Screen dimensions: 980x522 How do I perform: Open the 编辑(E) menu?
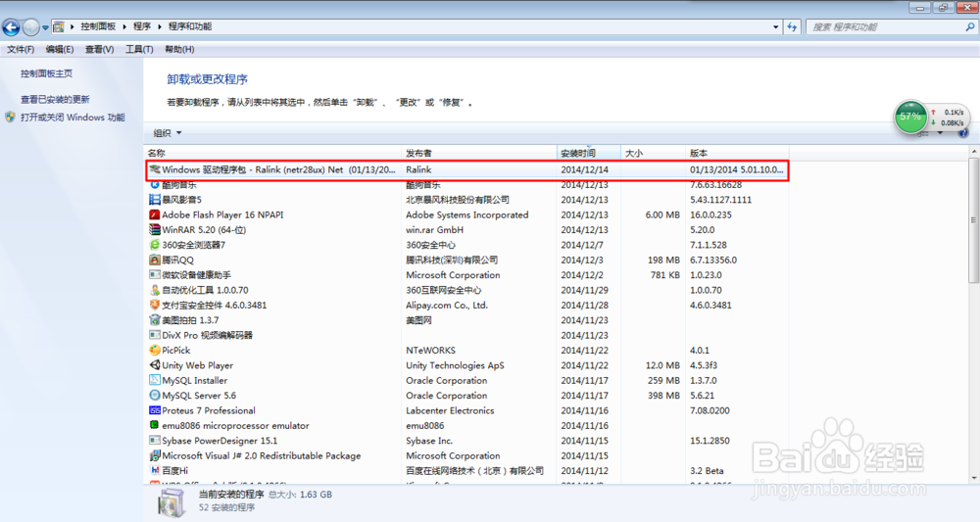coord(60,49)
